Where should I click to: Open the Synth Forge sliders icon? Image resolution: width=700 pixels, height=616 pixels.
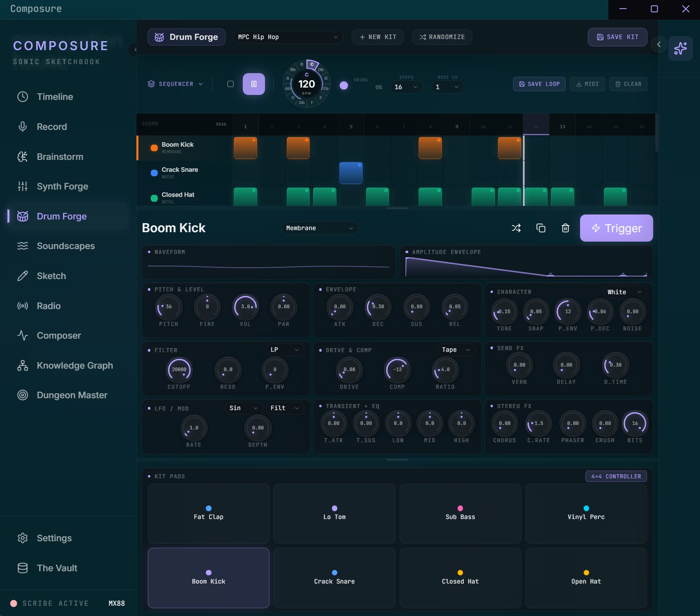point(23,186)
